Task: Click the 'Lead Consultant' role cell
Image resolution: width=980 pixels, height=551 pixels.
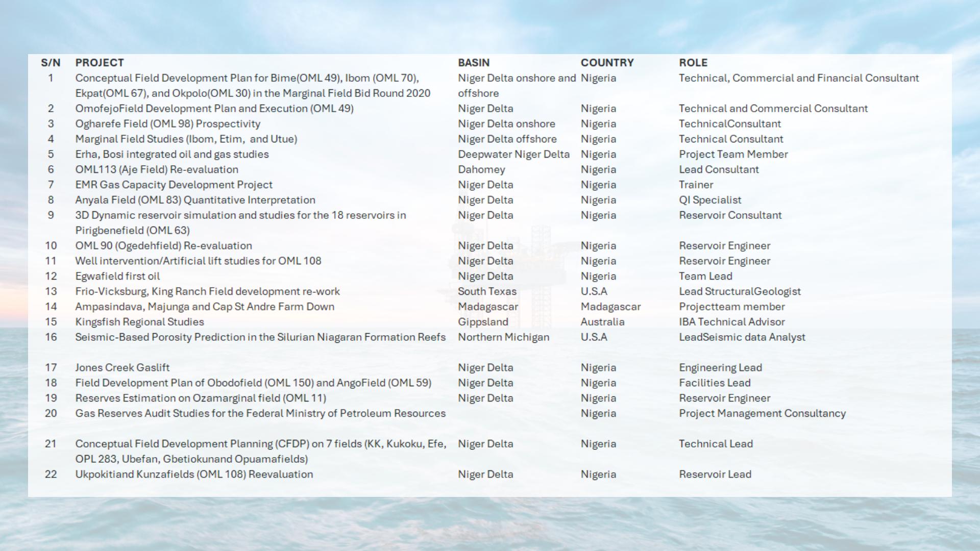Action: [x=719, y=169]
